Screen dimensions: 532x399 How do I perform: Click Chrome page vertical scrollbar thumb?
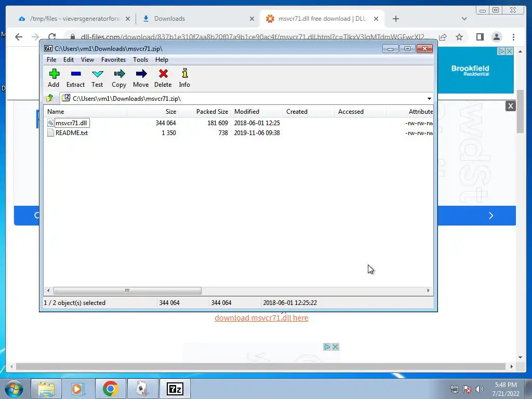521,111
